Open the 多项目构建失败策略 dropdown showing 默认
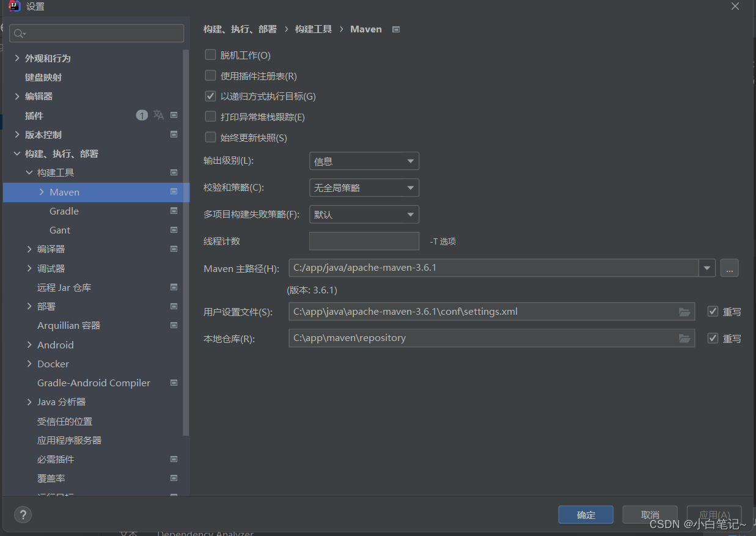 [364, 215]
